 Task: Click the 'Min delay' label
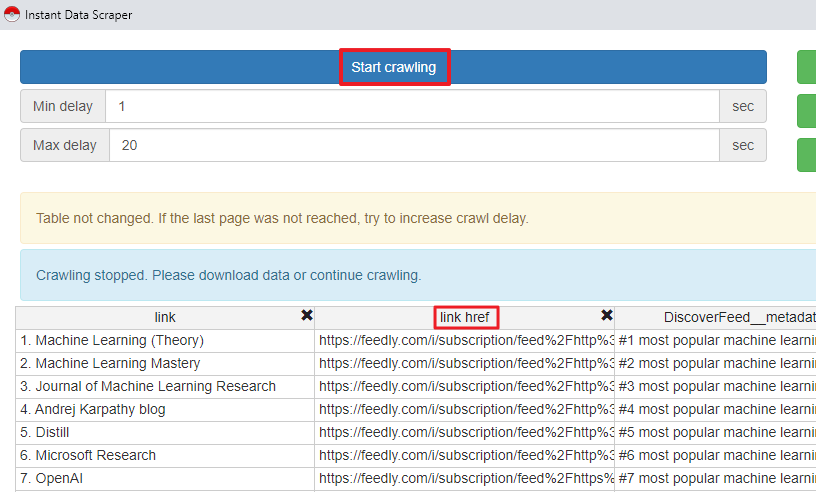click(x=63, y=106)
